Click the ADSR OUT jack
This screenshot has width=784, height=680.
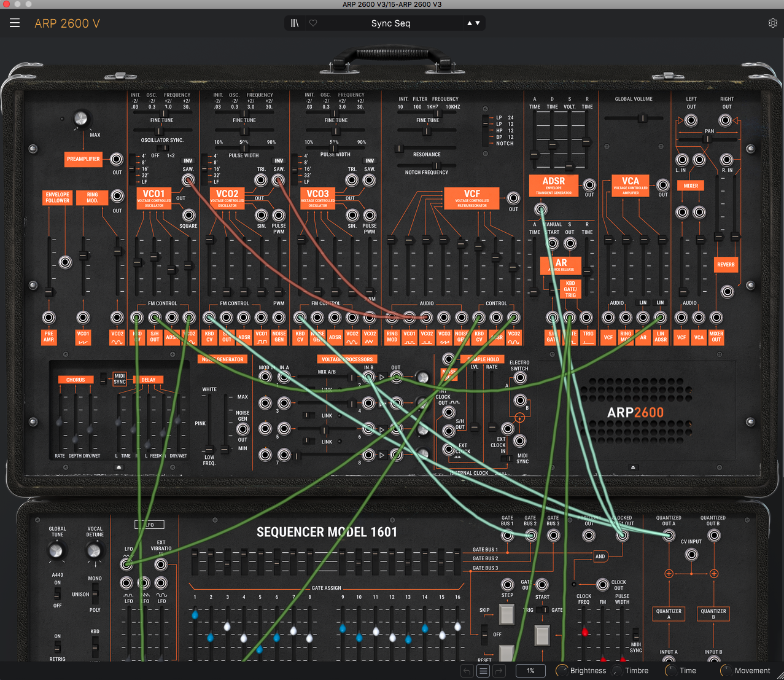(589, 185)
